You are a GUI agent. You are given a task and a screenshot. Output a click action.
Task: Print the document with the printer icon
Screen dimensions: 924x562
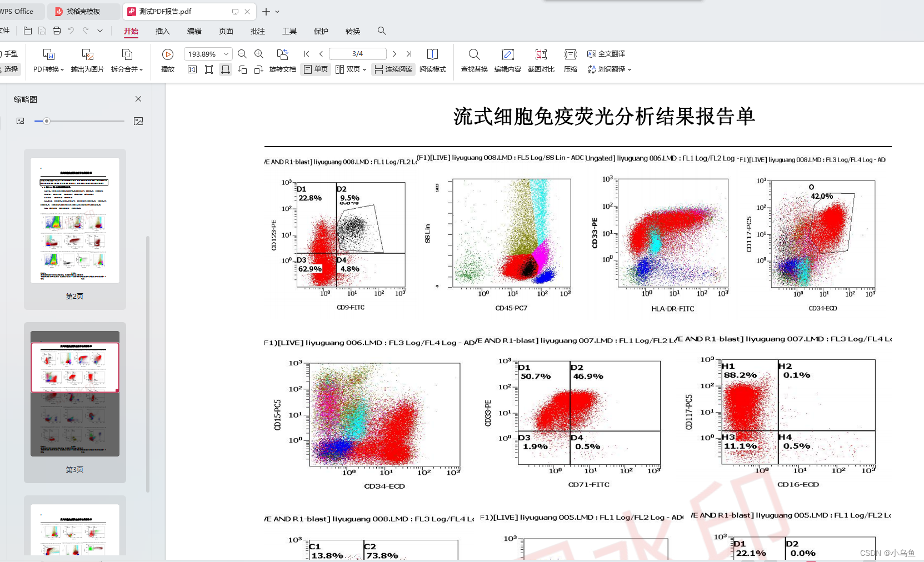coord(57,31)
